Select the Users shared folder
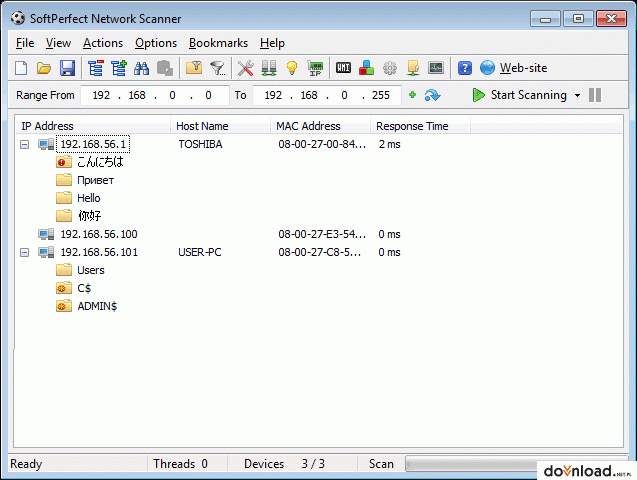This screenshot has width=637, height=480. (91, 270)
